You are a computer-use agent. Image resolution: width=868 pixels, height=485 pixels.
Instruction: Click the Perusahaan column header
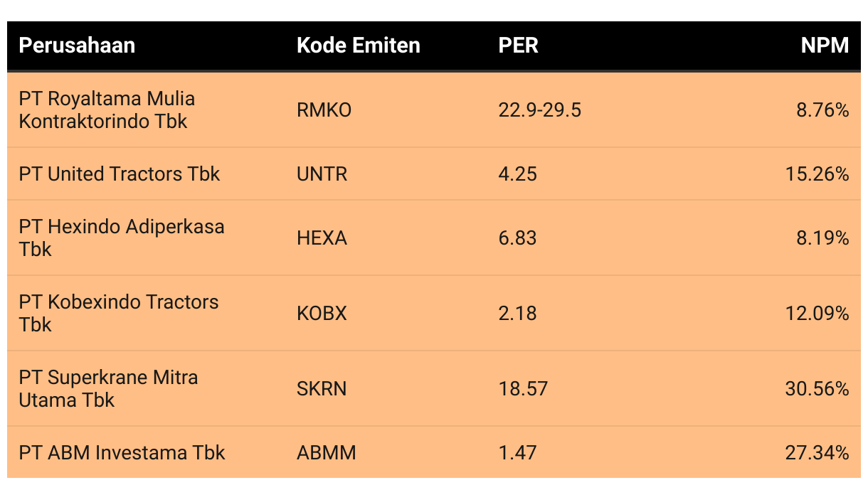pos(77,46)
